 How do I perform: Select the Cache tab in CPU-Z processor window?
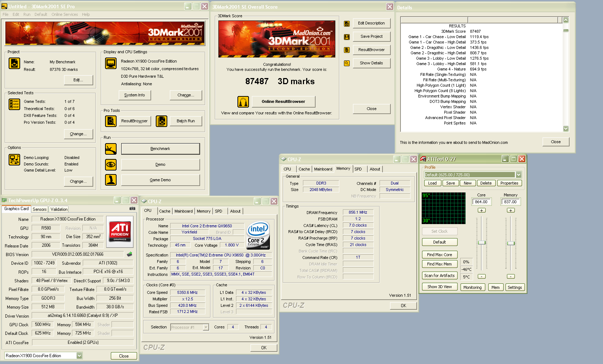pos(164,211)
